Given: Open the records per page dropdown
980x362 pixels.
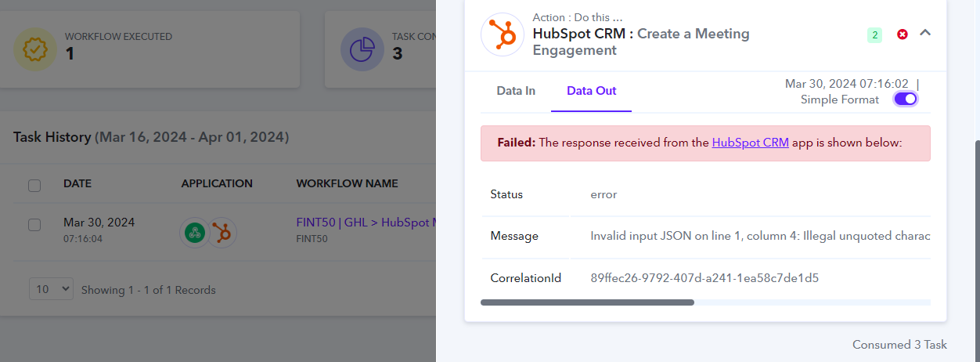Looking at the screenshot, I should coord(51,289).
